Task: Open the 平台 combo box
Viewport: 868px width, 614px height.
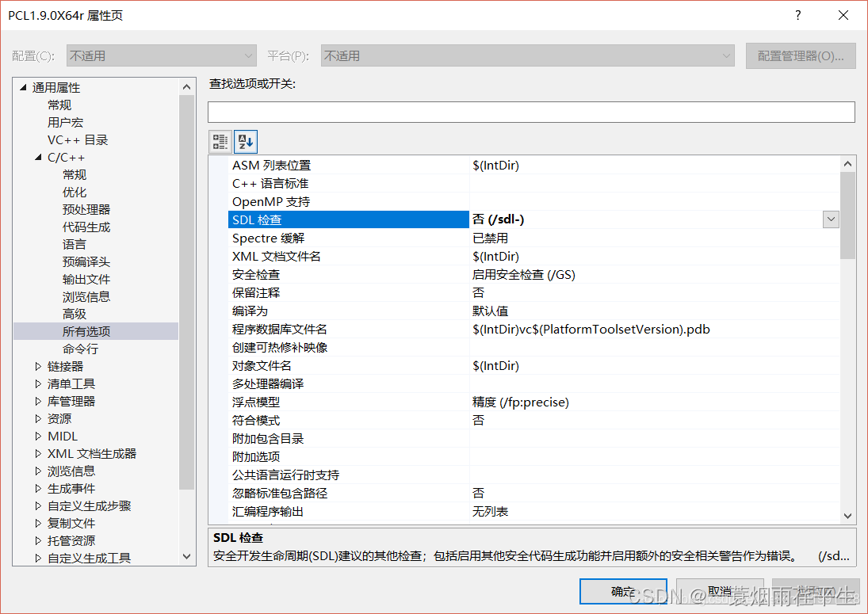Action: click(x=528, y=56)
